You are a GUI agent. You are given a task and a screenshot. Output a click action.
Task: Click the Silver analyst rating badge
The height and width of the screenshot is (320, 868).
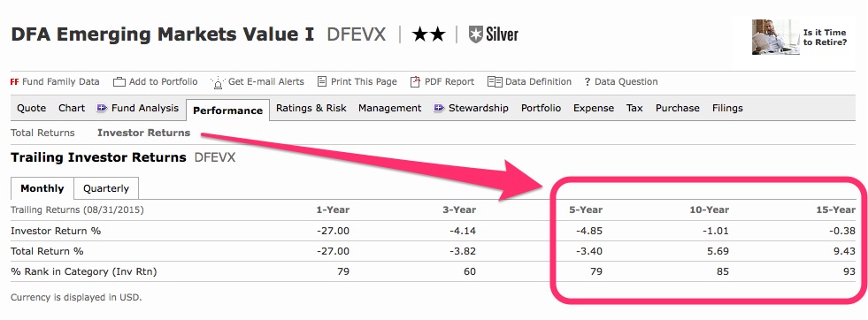click(x=493, y=34)
